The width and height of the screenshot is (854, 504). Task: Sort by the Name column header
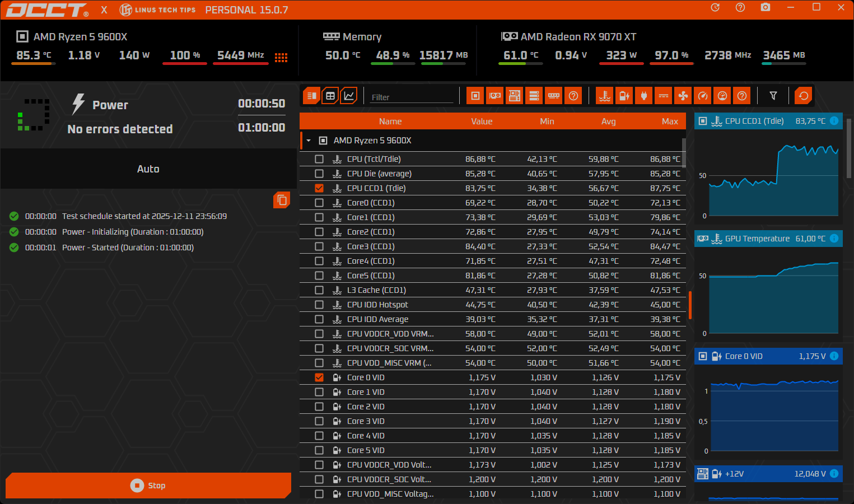click(390, 122)
